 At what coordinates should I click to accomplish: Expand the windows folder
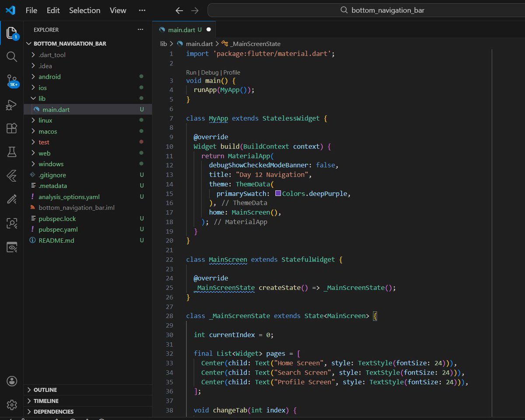pos(51,164)
